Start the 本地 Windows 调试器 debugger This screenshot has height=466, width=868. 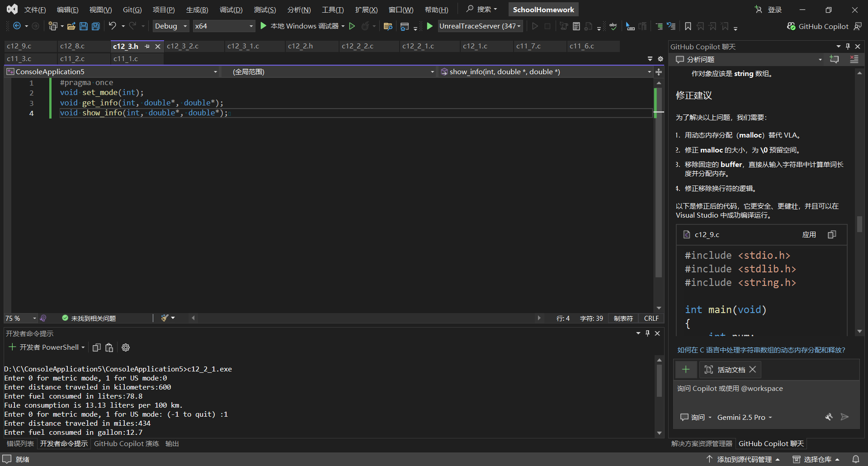click(300, 26)
